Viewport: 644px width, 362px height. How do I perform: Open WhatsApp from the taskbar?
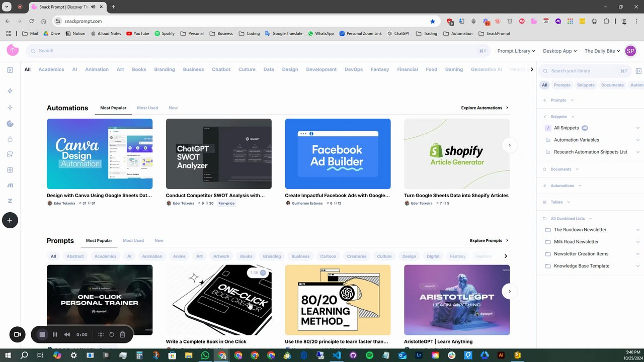(x=205, y=355)
